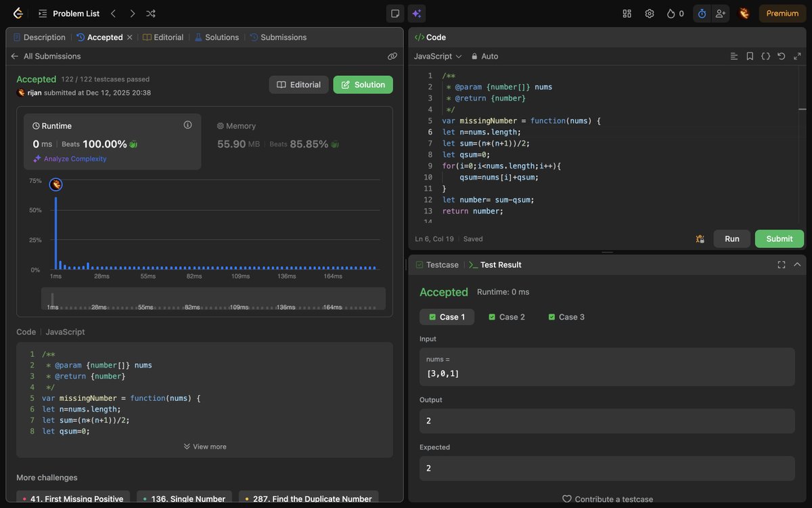Screen dimensions: 812x508
Task: Open layout settings via the panel icon
Action: pos(395,13)
